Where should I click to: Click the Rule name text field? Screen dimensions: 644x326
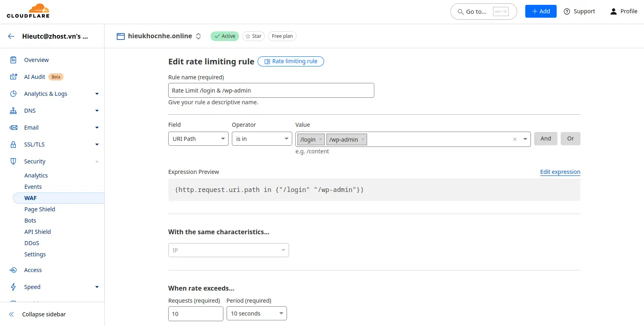click(x=271, y=91)
